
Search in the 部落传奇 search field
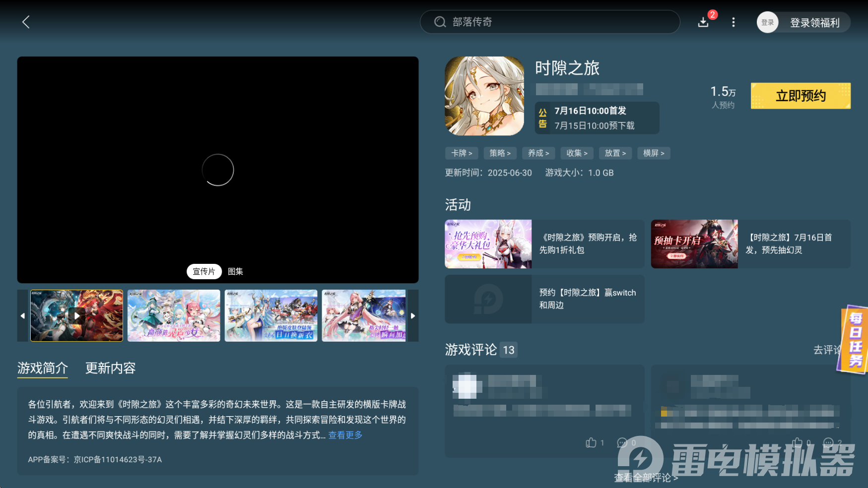pos(550,22)
